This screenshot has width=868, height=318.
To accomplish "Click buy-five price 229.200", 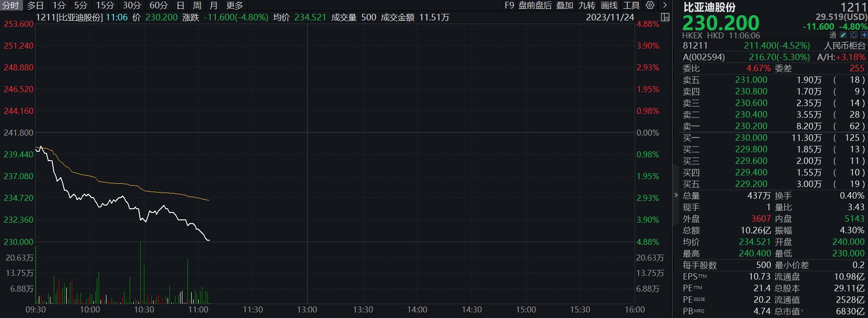I will pos(751,184).
